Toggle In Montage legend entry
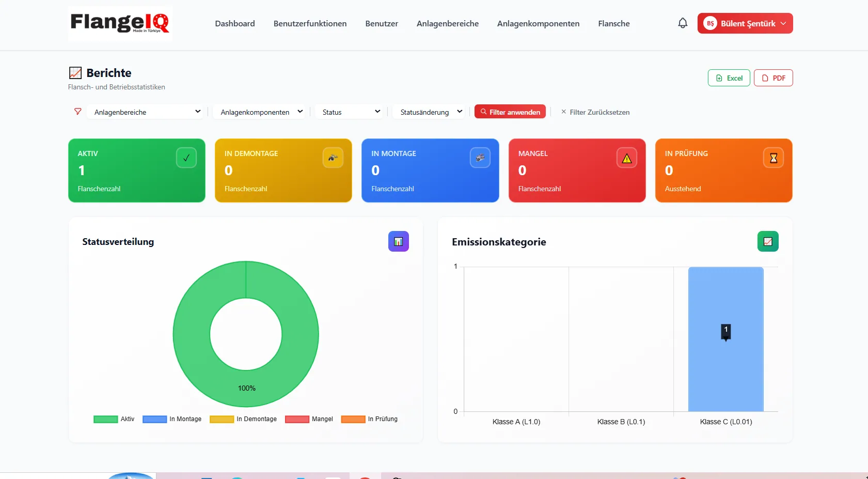This screenshot has width=868, height=479. coord(172,419)
